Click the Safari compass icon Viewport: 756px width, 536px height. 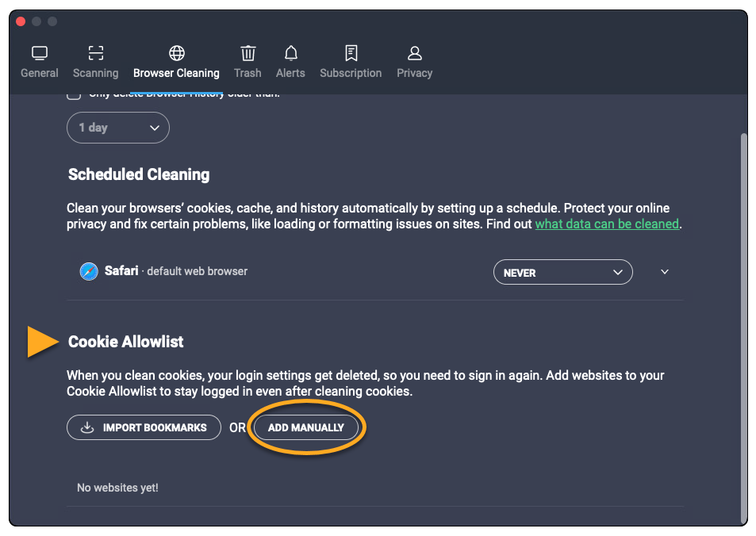pyautogui.click(x=89, y=272)
